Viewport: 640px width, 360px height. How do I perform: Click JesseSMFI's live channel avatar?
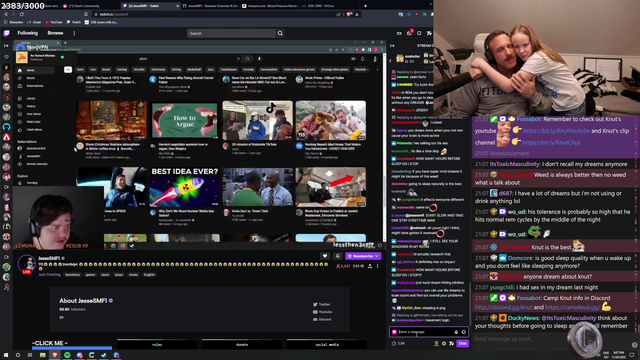(27, 264)
